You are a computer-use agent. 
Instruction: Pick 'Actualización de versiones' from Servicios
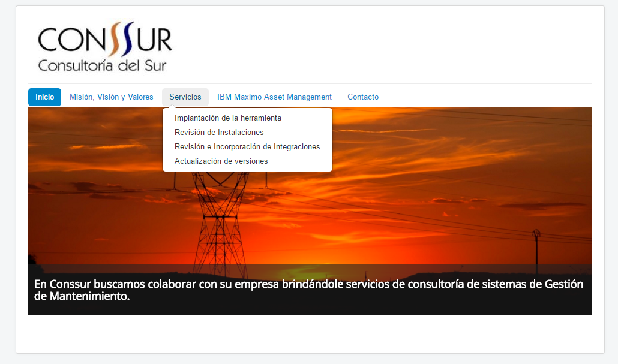click(221, 161)
